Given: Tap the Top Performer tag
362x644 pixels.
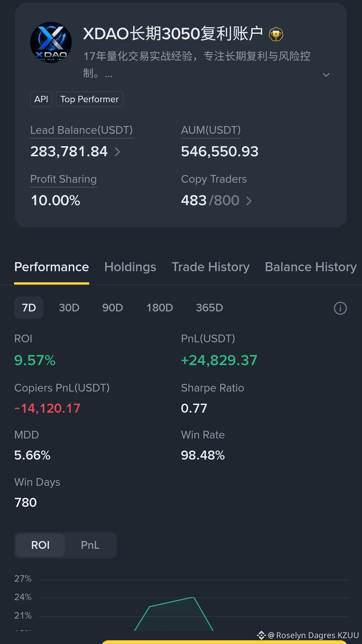Looking at the screenshot, I should coord(89,99).
